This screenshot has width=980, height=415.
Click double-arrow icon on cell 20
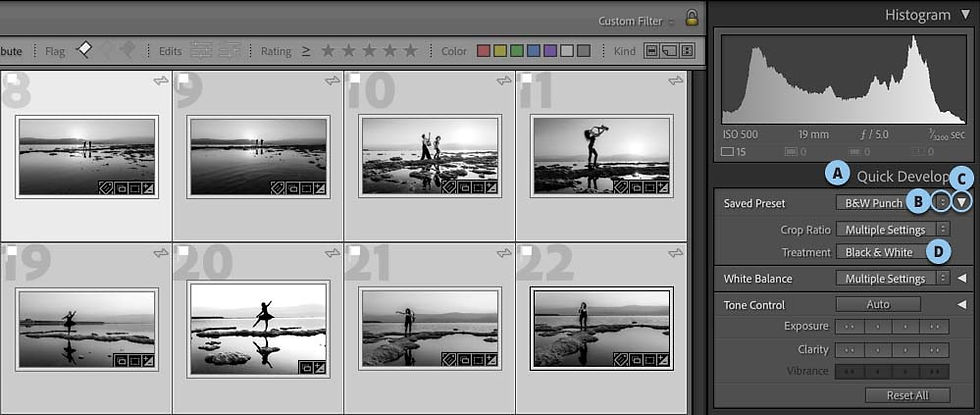point(332,252)
